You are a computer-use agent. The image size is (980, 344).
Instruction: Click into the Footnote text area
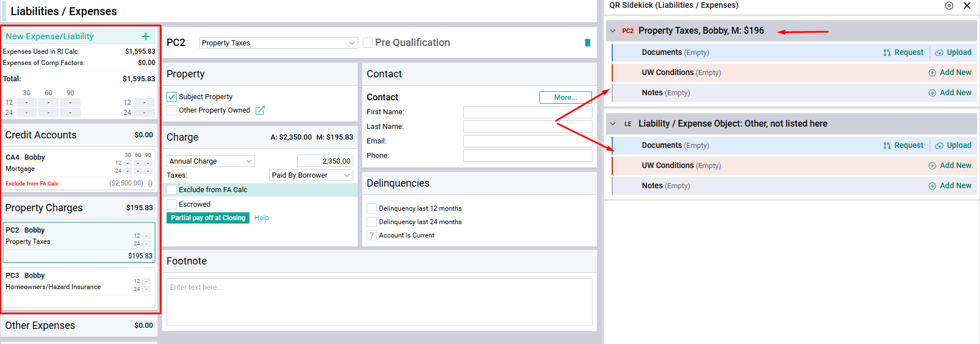(x=380, y=302)
